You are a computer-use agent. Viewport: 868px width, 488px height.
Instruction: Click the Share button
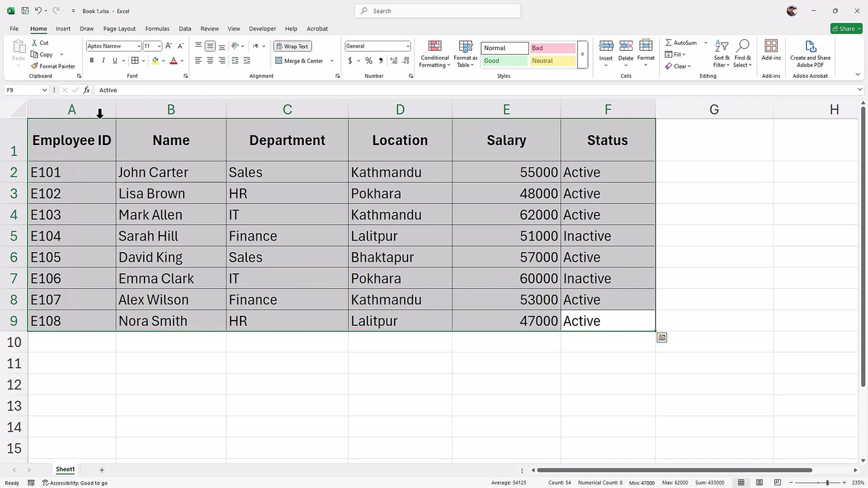(x=846, y=28)
